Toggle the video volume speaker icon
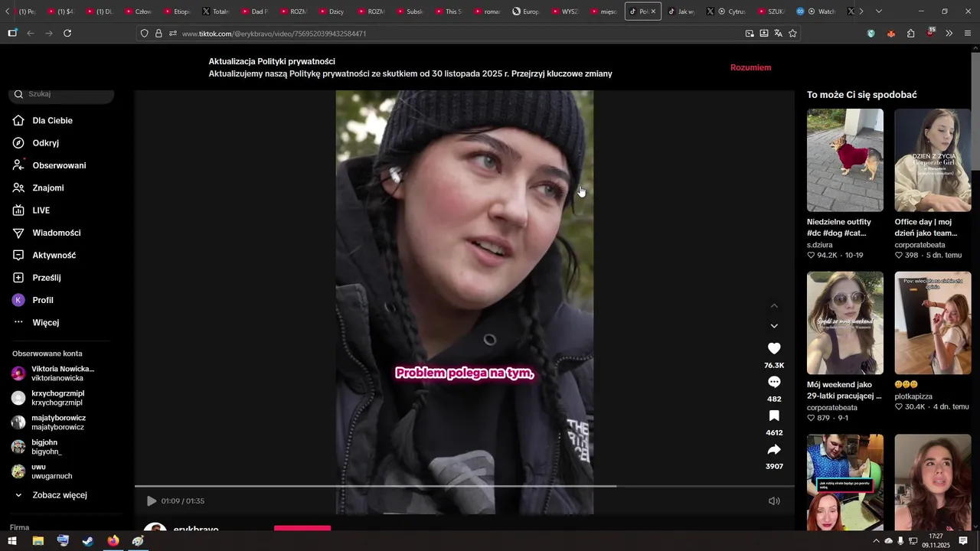980x551 pixels. tap(774, 501)
